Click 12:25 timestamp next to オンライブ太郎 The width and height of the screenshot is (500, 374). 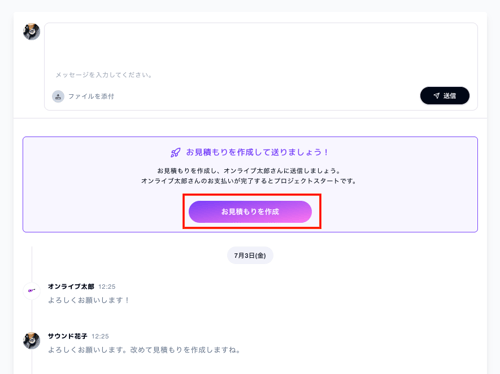107,287
